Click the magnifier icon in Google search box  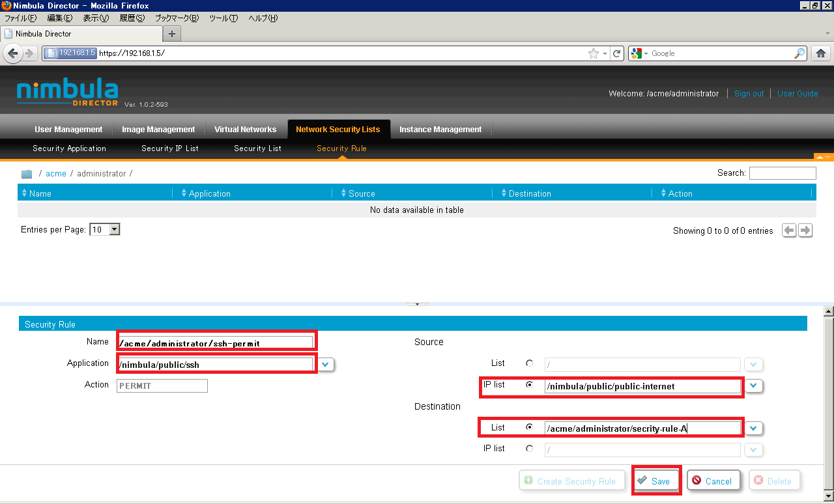[x=799, y=53]
